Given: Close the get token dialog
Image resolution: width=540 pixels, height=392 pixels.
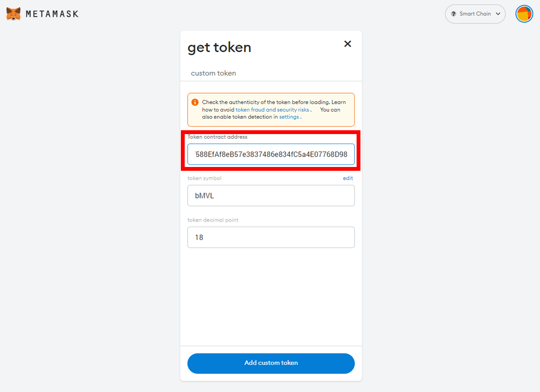Looking at the screenshot, I should click(x=348, y=44).
